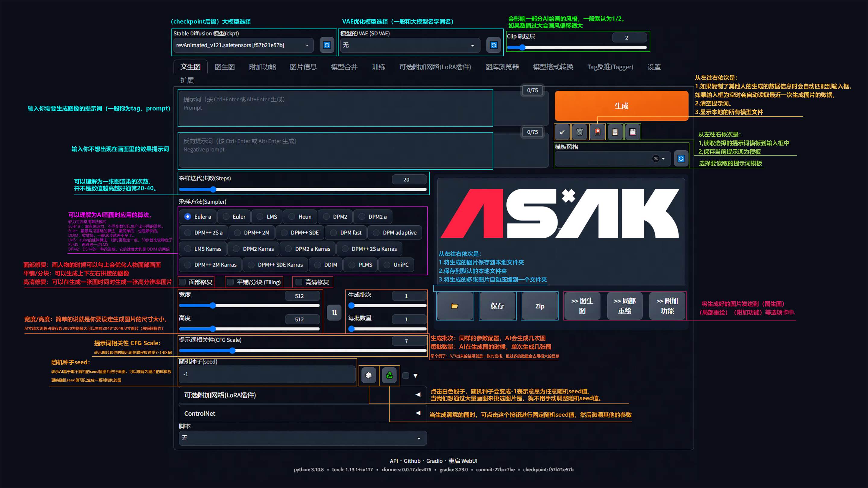Show extra networks with the red card icon
This screenshot has width=868, height=488.
597,132
